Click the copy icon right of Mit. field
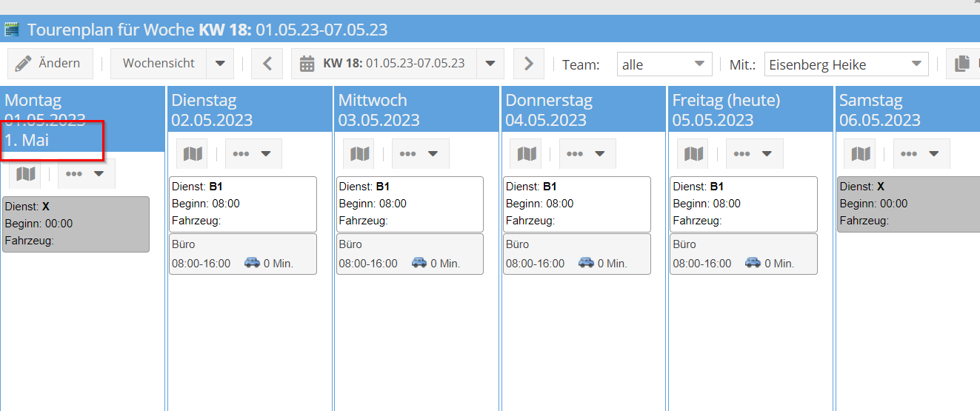 click(x=961, y=64)
